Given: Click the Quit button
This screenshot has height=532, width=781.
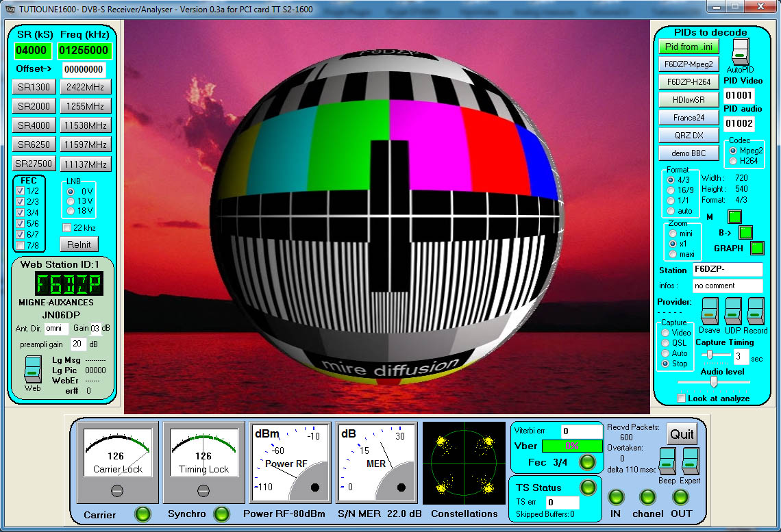Looking at the screenshot, I should coord(682,434).
